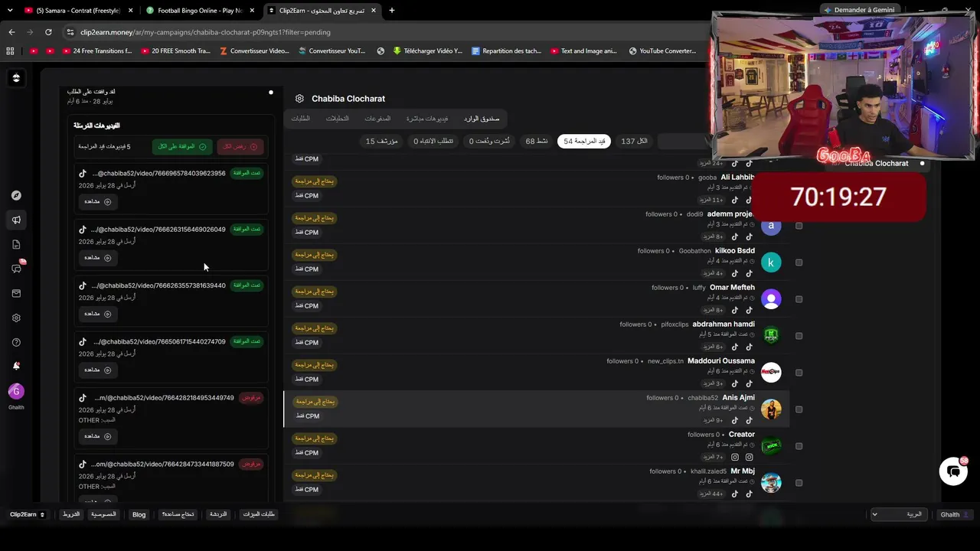980x551 pixels.
Task: Open the question mark help icon in the sidebar
Action: point(16,342)
